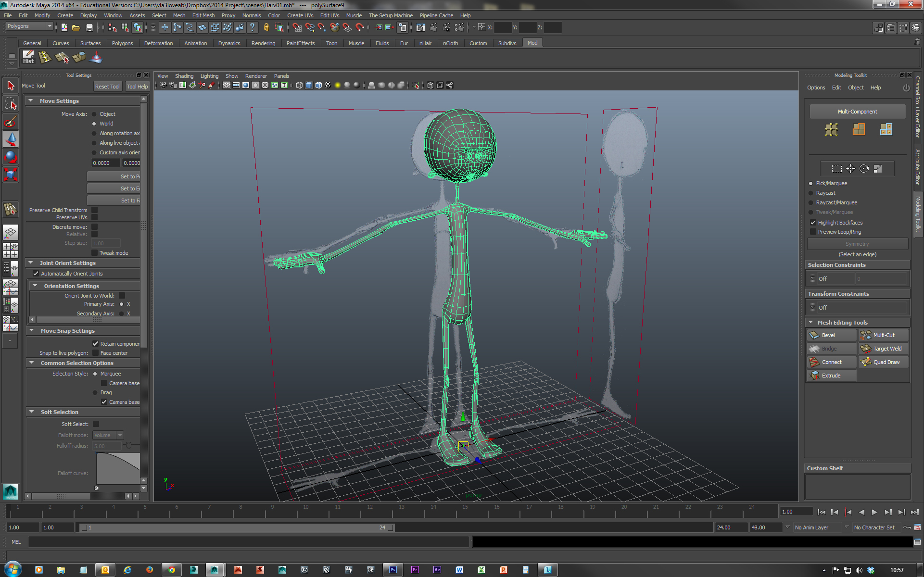This screenshot has height=577, width=924.
Task: Choose the Lasso select tool
Action: 11,103
